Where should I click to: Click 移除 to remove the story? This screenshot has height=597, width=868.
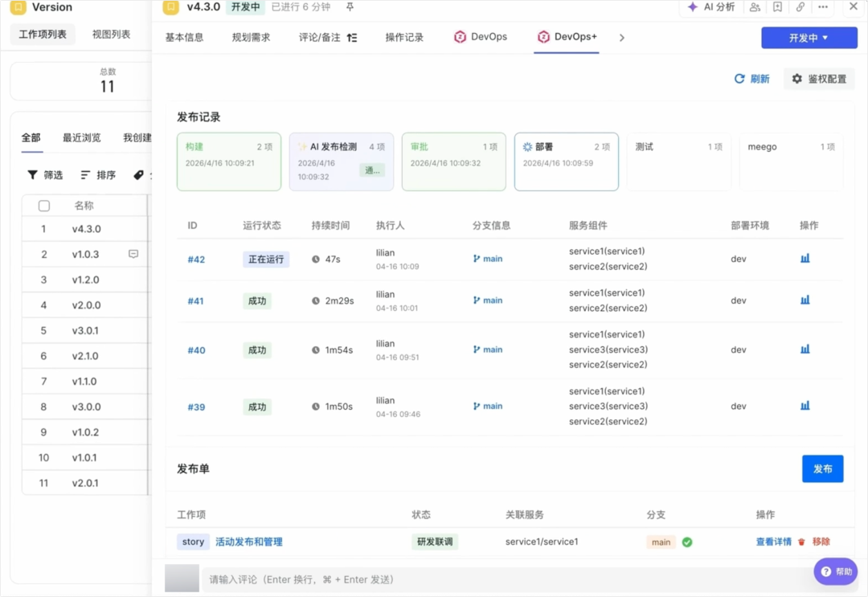click(x=814, y=542)
